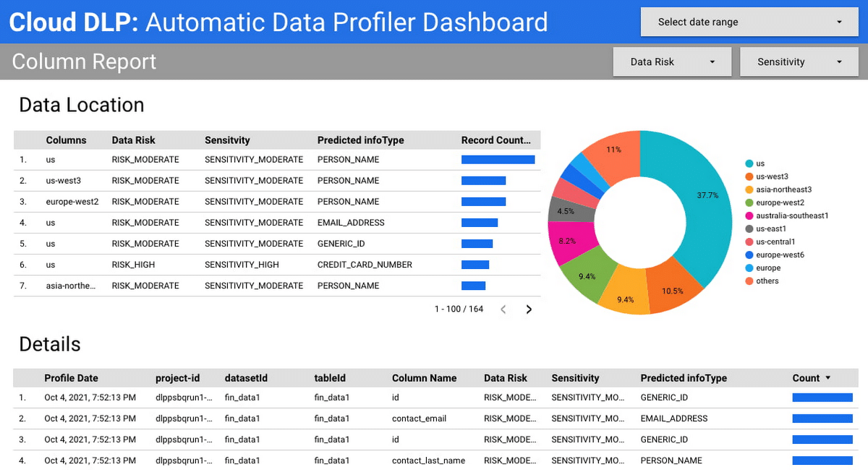The width and height of the screenshot is (868, 470).
Task: Click the CREDIT_CARD_NUMBER cell
Action: click(365, 265)
